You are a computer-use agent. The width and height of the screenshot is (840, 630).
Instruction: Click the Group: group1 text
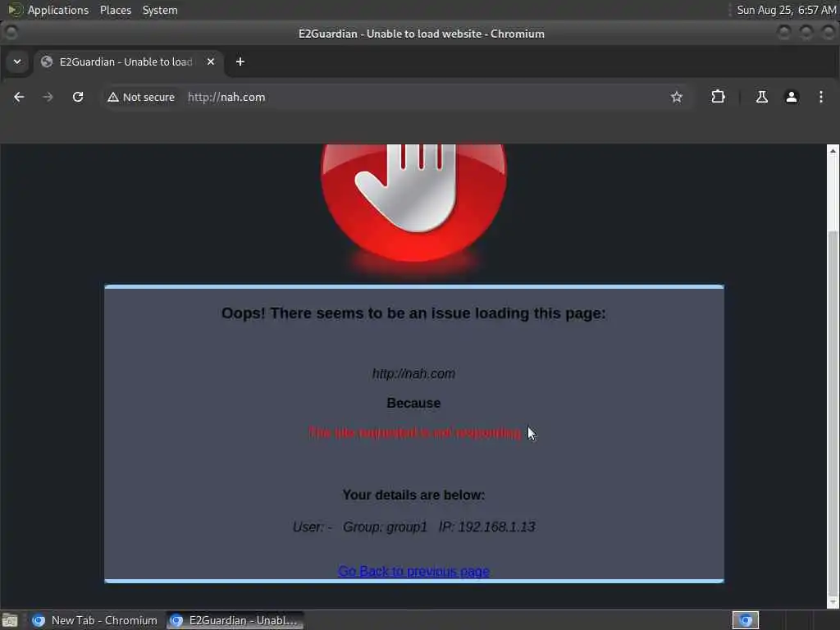[386, 527]
